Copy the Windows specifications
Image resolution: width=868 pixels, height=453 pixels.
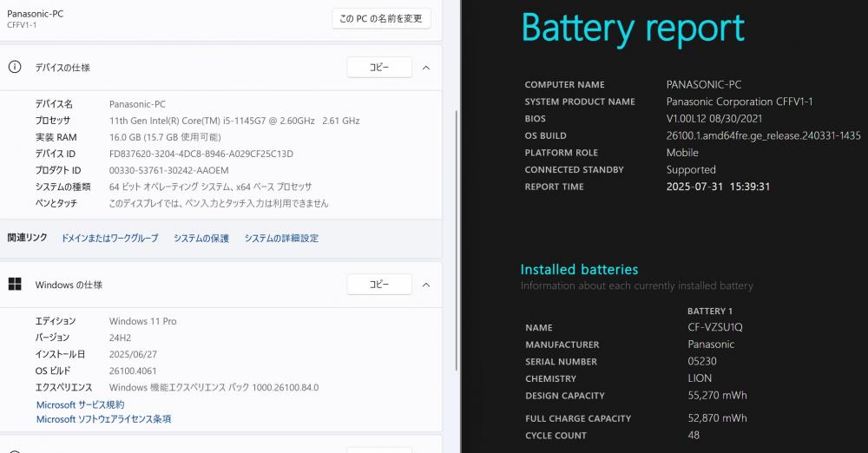379,284
